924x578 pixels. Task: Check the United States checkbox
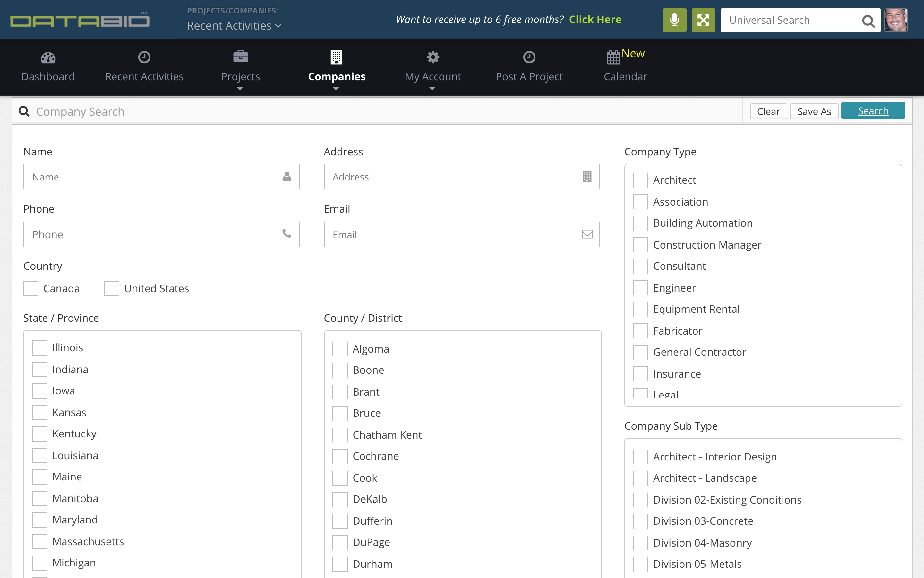pyautogui.click(x=112, y=289)
